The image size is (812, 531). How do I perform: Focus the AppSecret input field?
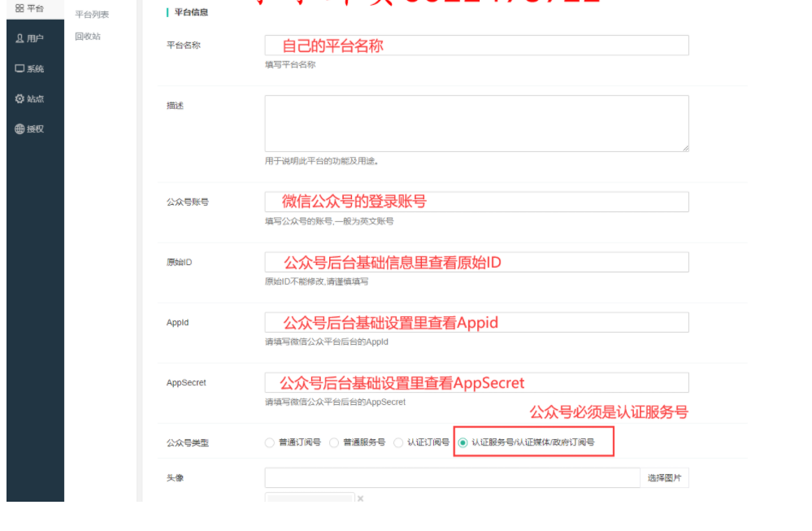(x=476, y=382)
